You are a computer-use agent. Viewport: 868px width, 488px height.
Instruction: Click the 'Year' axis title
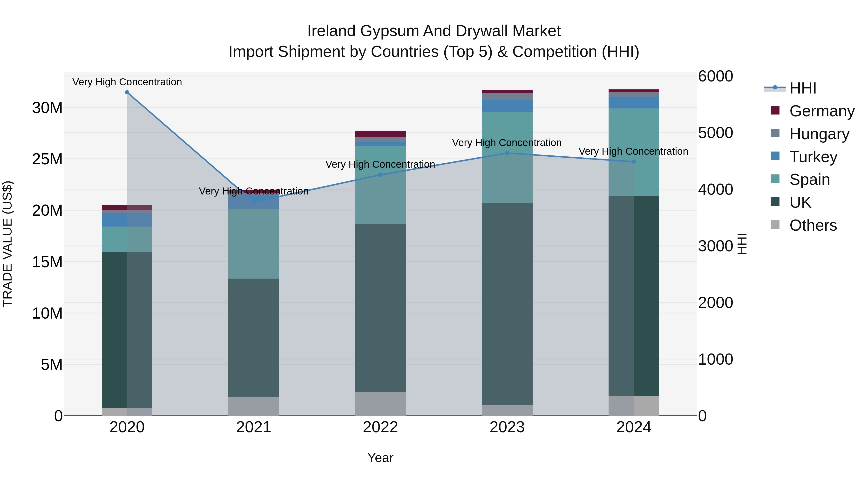point(380,458)
